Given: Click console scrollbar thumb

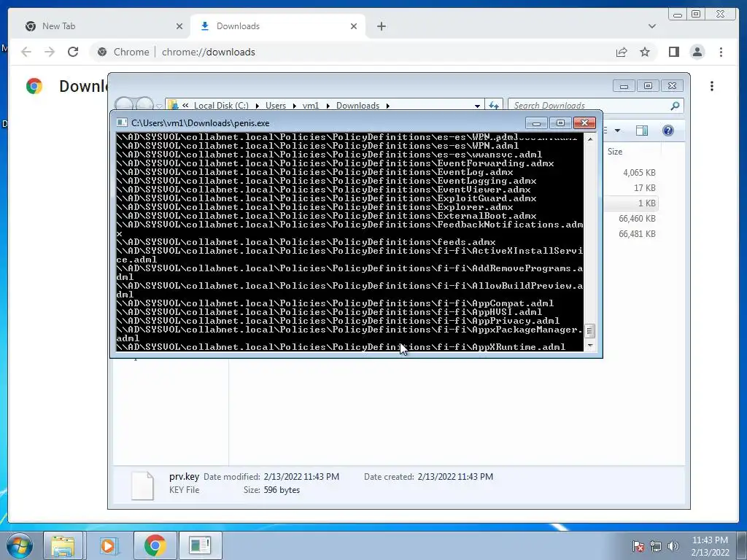Looking at the screenshot, I should click(589, 330).
